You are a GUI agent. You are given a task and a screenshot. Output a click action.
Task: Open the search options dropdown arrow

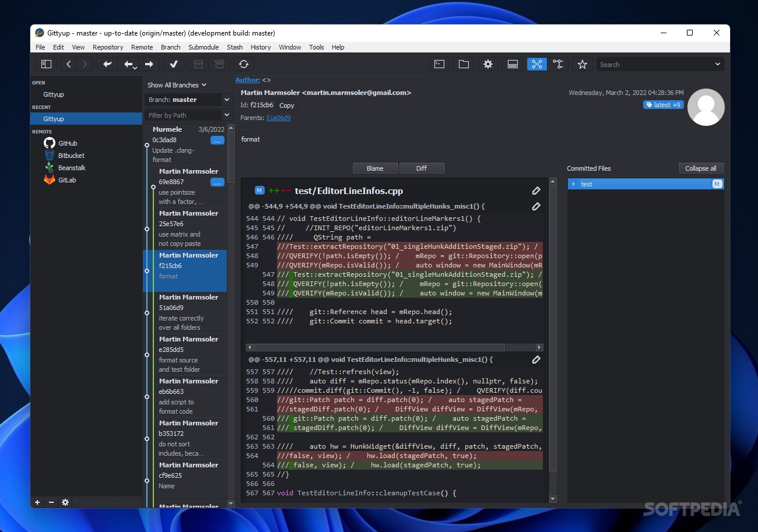coord(717,64)
